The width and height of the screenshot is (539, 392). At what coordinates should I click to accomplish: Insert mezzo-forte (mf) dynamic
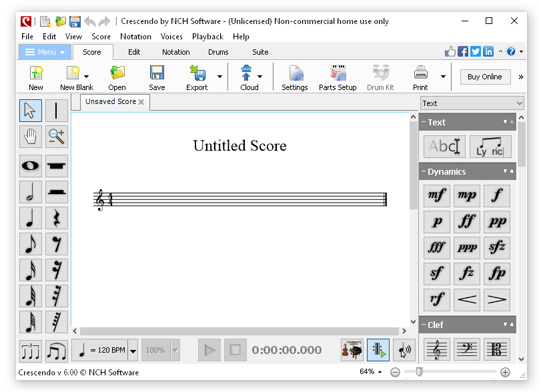pyautogui.click(x=436, y=195)
